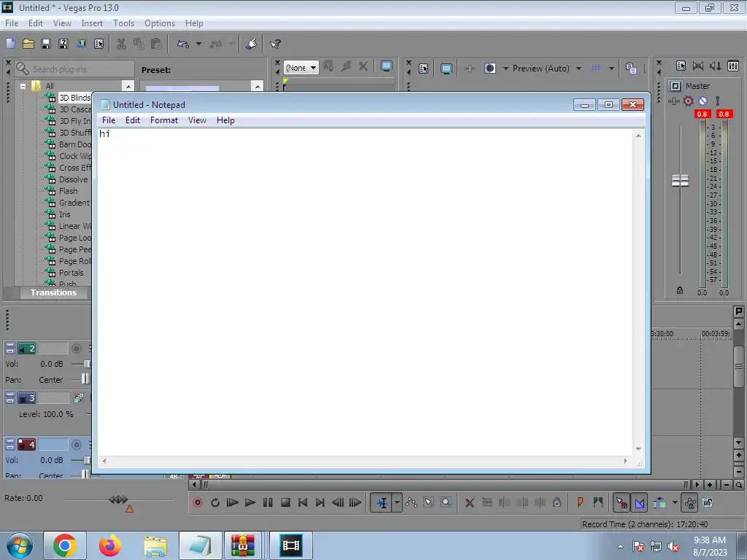Toggle Video Preview on external monitor
This screenshot has width=747, height=560.
[446, 69]
